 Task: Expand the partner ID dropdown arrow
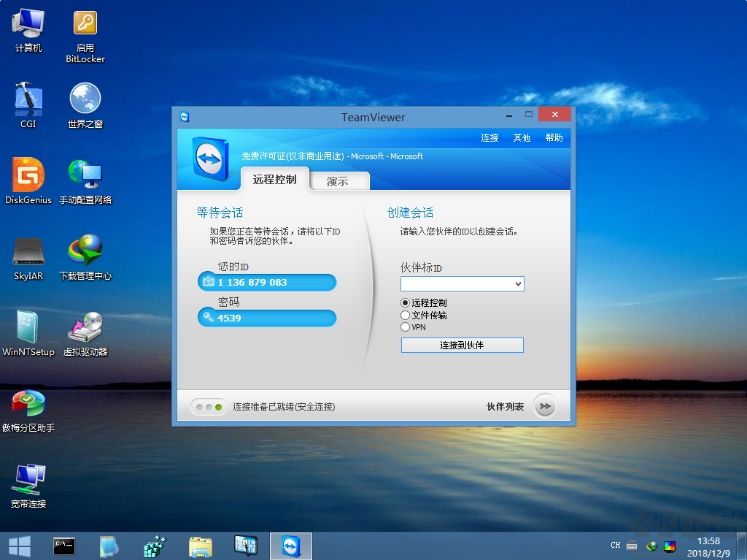coord(517,284)
